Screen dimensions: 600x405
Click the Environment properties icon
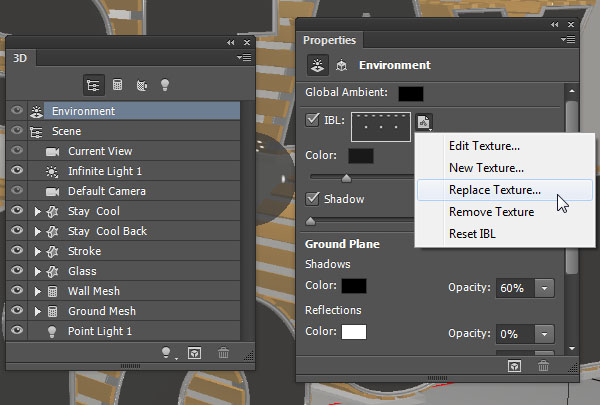318,65
